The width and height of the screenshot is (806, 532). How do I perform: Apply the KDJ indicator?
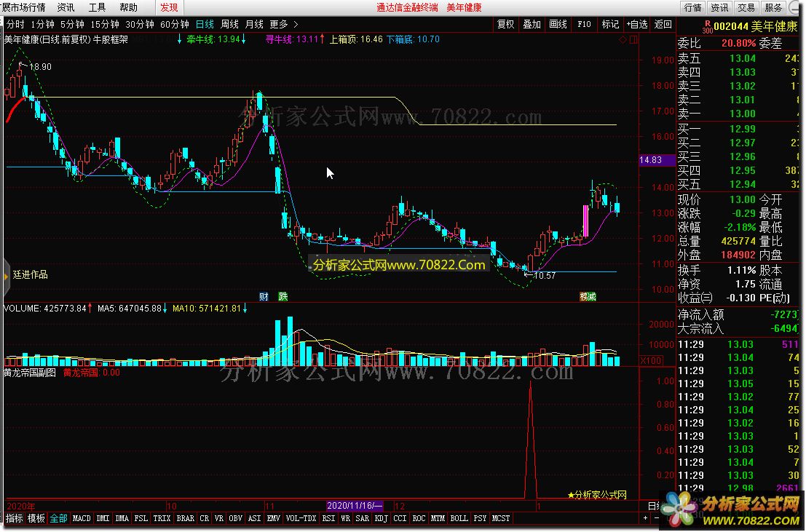[381, 518]
